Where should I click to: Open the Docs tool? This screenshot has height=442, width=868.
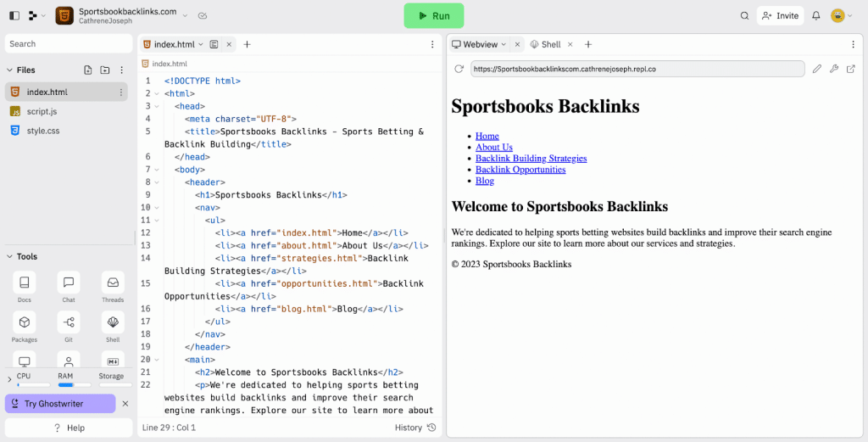point(25,283)
